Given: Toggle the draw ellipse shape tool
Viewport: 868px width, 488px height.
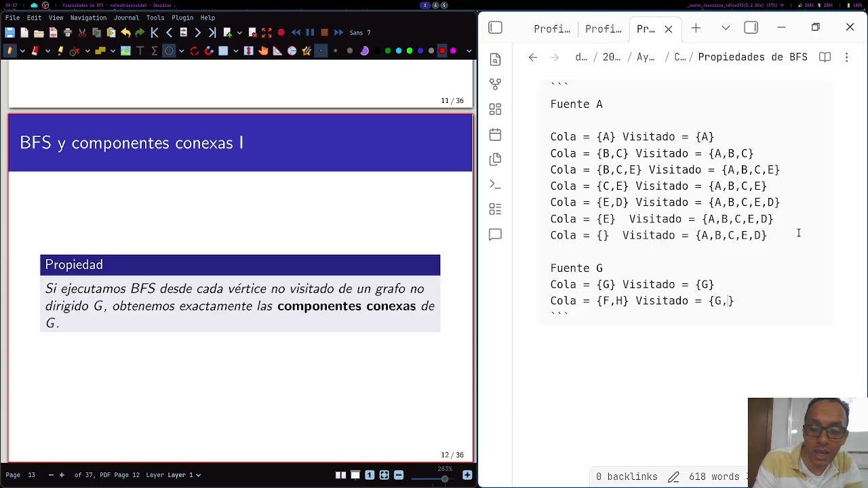Looking at the screenshot, I should (x=169, y=51).
